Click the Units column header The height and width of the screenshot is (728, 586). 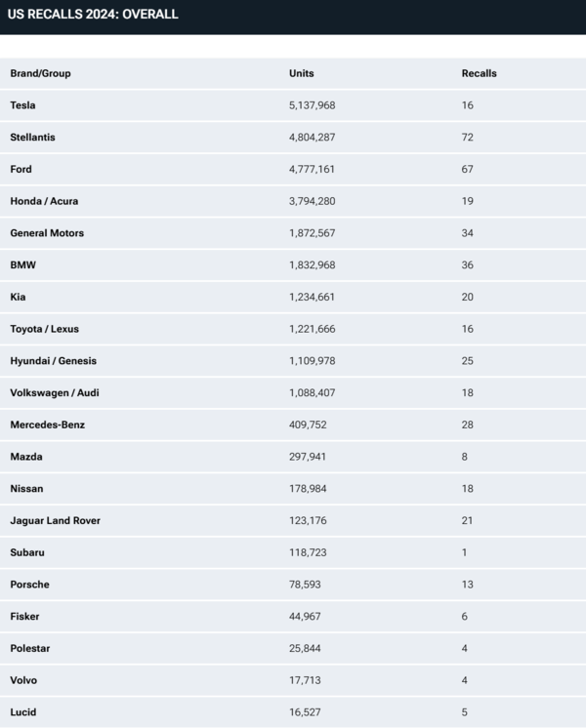pyautogui.click(x=301, y=73)
